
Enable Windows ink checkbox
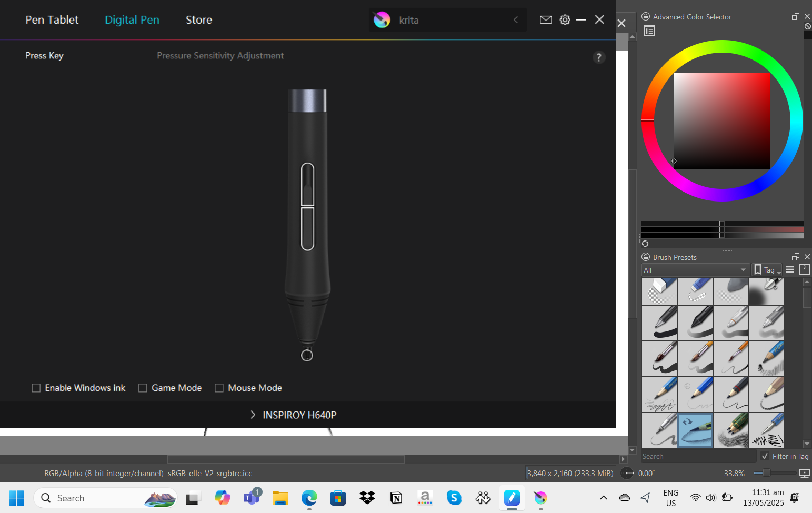point(36,388)
